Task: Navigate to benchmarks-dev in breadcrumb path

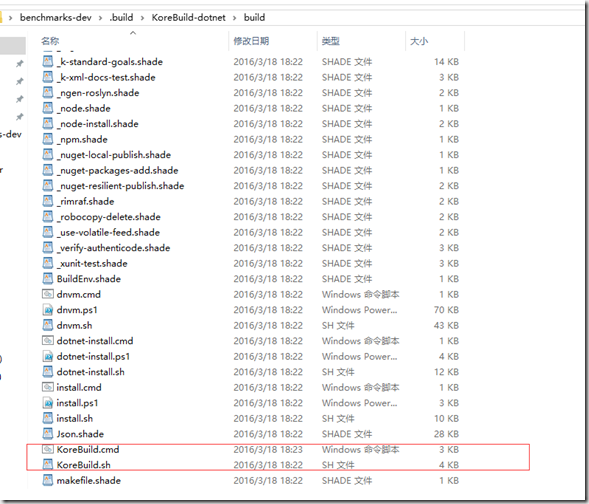Action: pos(56,18)
